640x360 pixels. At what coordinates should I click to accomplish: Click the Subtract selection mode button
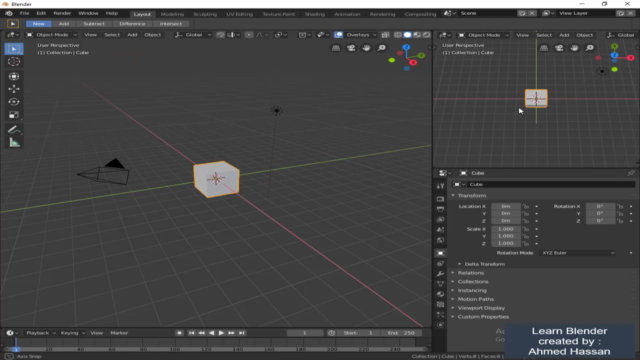tap(94, 24)
